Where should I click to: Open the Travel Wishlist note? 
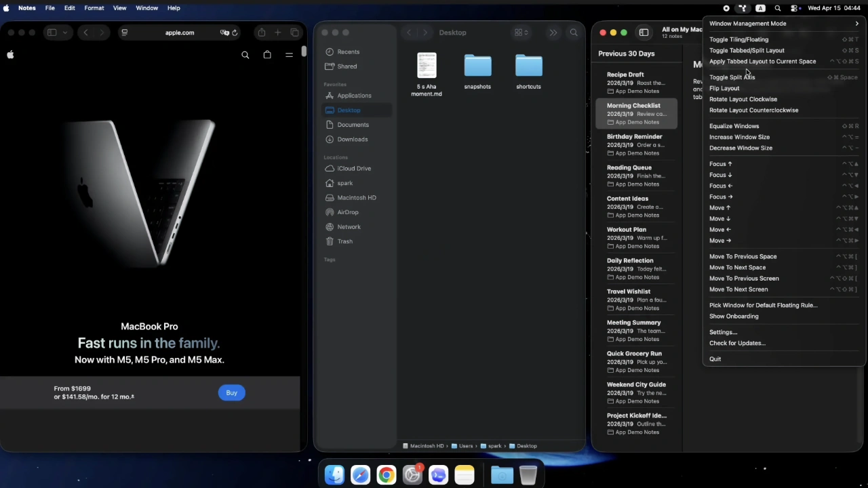tap(637, 300)
